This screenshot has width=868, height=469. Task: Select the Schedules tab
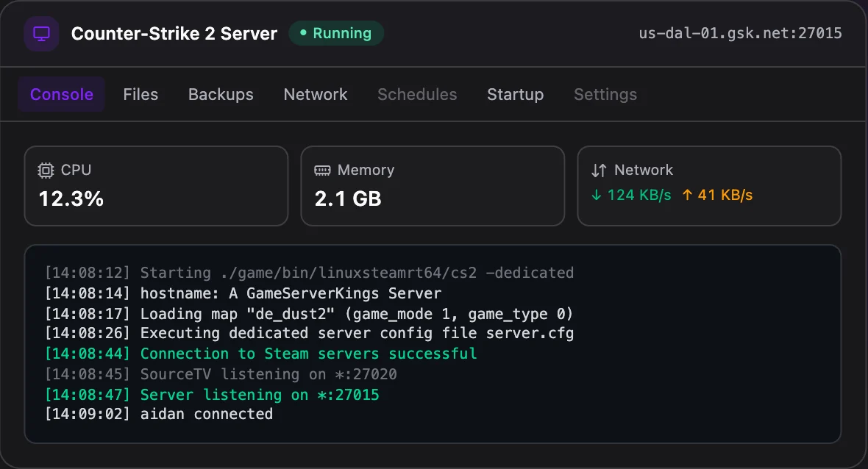(417, 95)
